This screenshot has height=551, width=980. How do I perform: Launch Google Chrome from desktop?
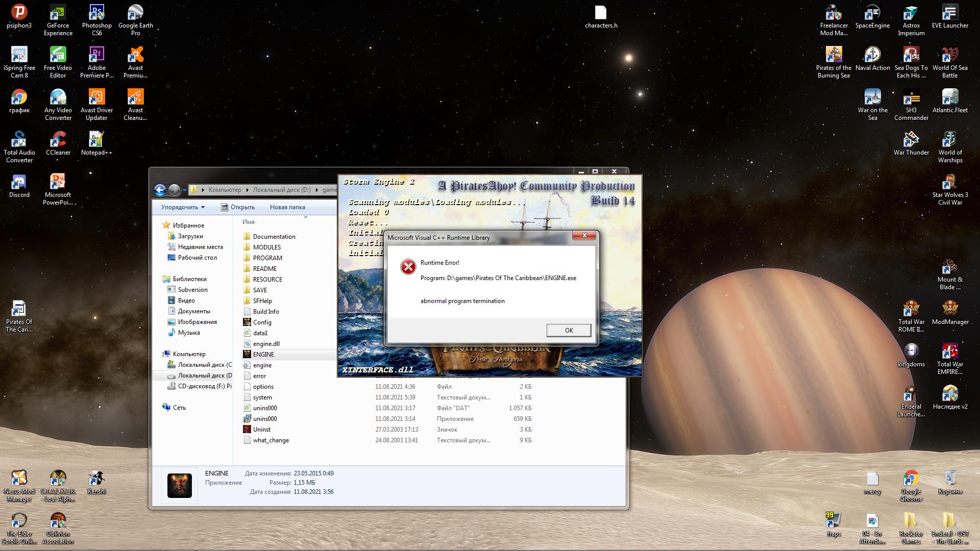(911, 486)
